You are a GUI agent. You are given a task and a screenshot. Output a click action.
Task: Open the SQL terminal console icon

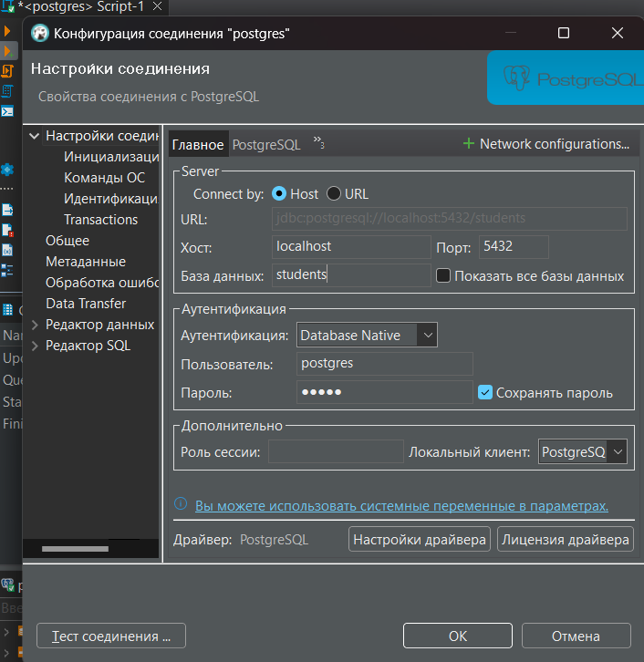click(7, 111)
